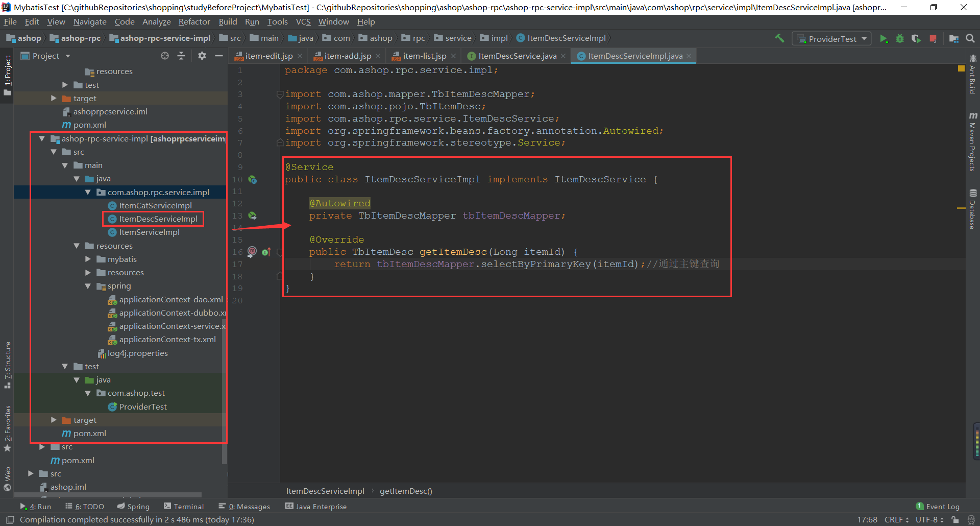Expand the orange target folder under ashop-rpc-service-impl
Viewport: 980px width, 526px height.
[54, 420]
